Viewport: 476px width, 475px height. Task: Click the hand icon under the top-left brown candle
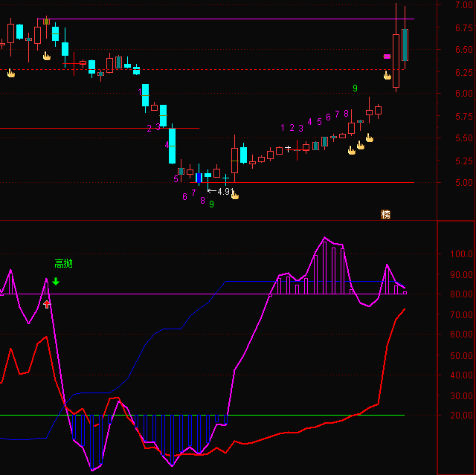pos(46,56)
